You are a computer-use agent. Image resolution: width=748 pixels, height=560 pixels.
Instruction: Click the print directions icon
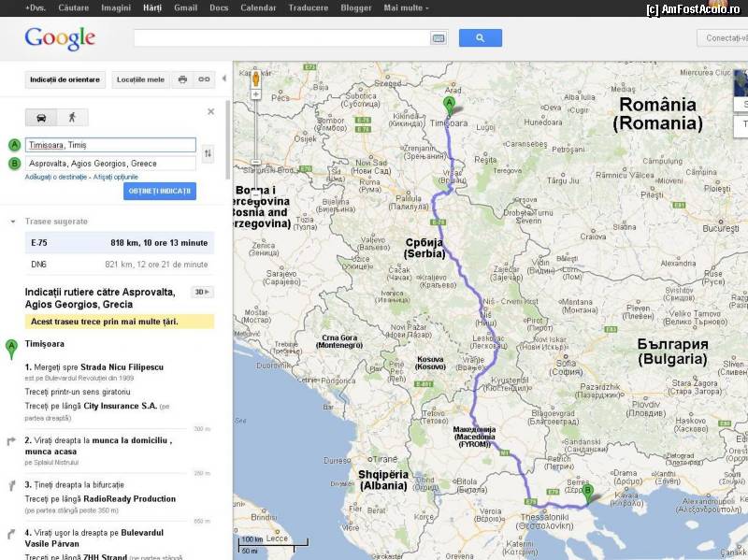[x=182, y=79]
